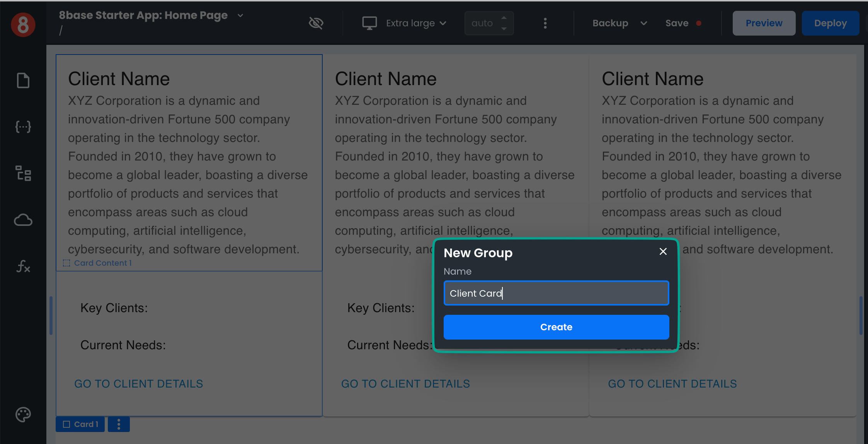Open the top bar three-dot menu
The height and width of the screenshot is (444, 868).
(x=545, y=23)
